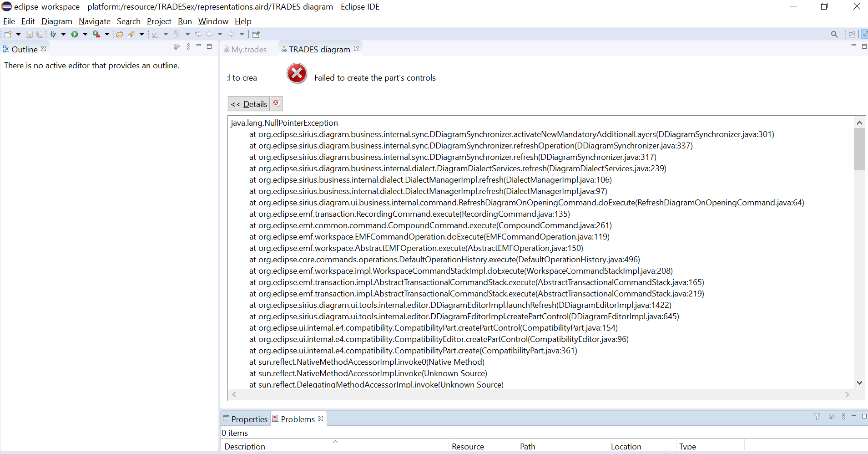Image resolution: width=868 pixels, height=454 pixels.
Task: Open the Debug dropdown arrow
Action: 64,34
